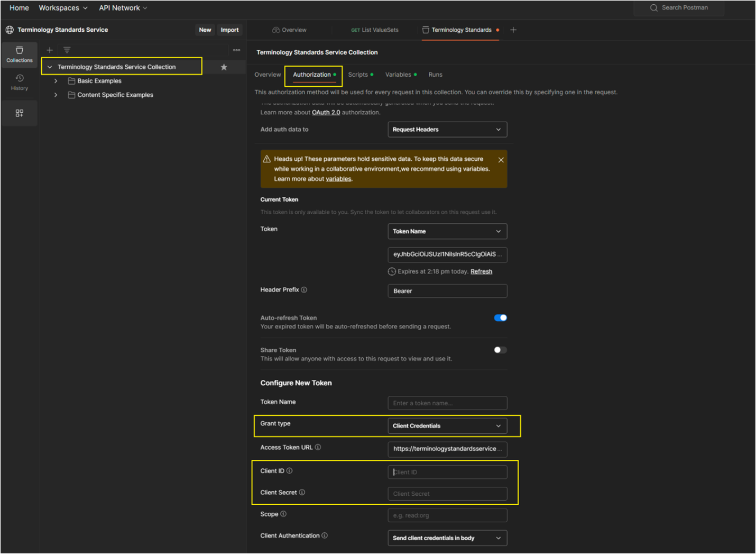
Task: Click the token value field starting eyJhbGci
Action: (447, 255)
